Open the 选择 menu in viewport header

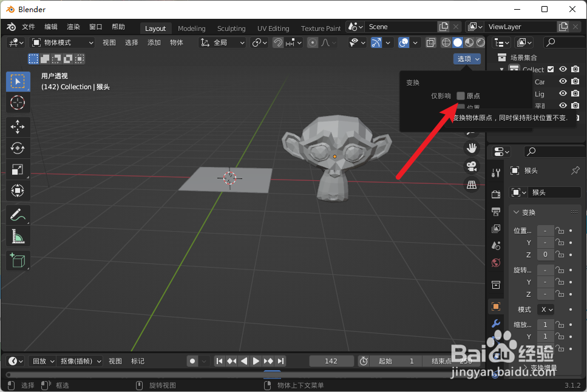tap(131, 42)
